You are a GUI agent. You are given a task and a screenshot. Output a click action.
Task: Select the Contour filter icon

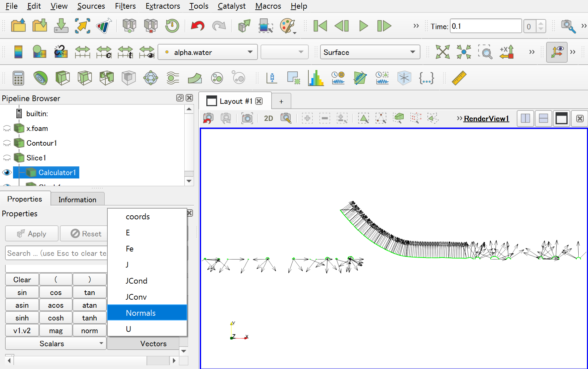tap(40, 78)
